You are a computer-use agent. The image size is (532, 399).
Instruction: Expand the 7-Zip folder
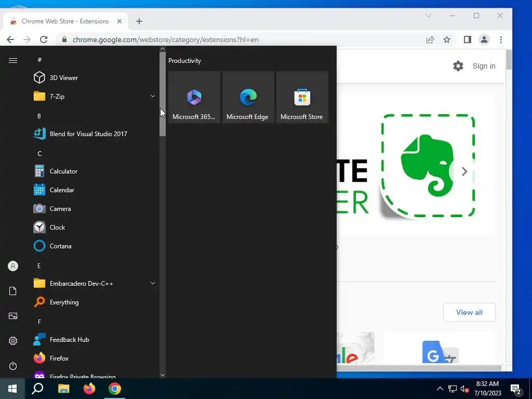(x=94, y=96)
